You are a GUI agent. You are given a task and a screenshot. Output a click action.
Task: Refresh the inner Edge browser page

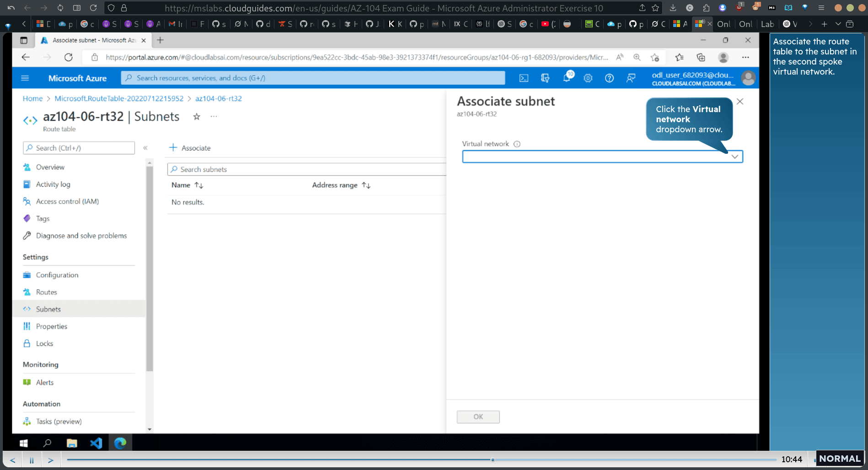[69, 57]
